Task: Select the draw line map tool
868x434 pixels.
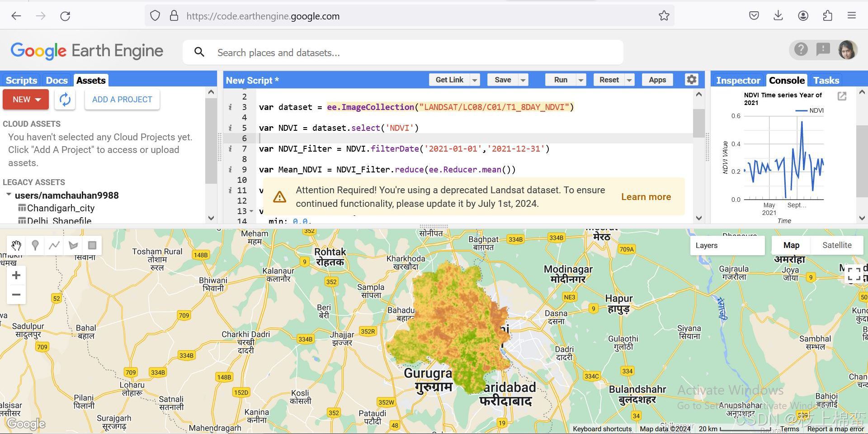Action: (x=54, y=245)
